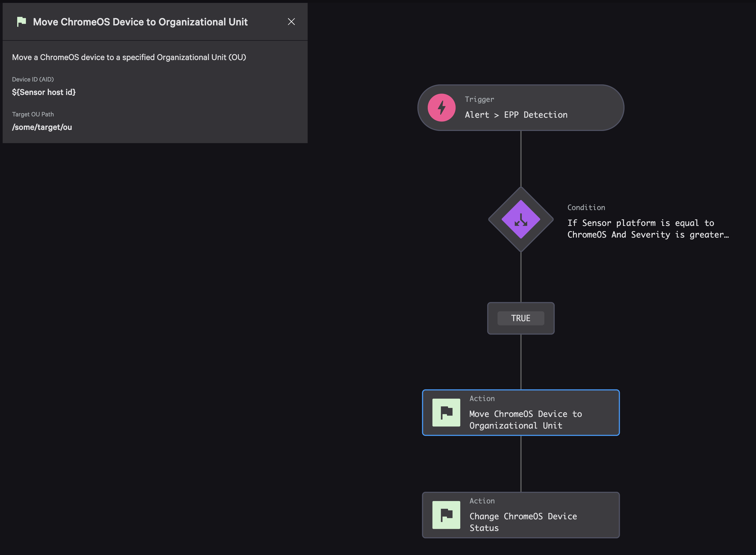The width and height of the screenshot is (756, 555).
Task: Select the TRUE branch label
Action: click(521, 318)
